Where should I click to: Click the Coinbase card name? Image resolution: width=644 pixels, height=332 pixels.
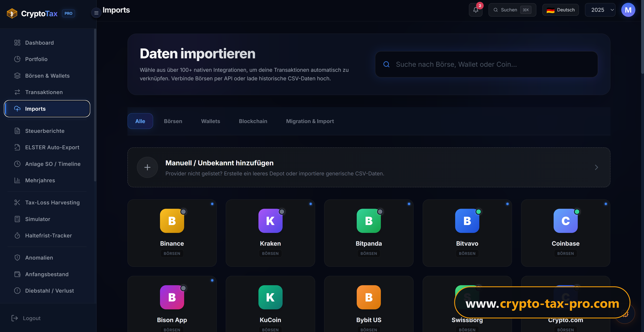point(566,243)
